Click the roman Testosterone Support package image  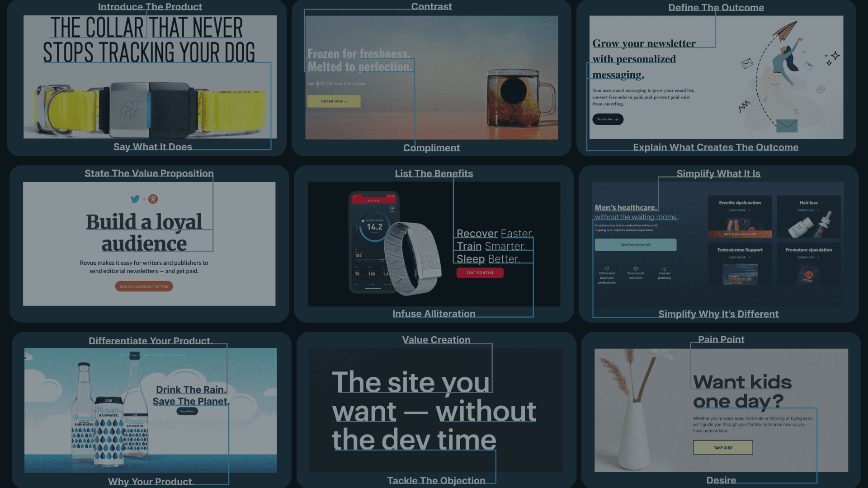click(740, 274)
